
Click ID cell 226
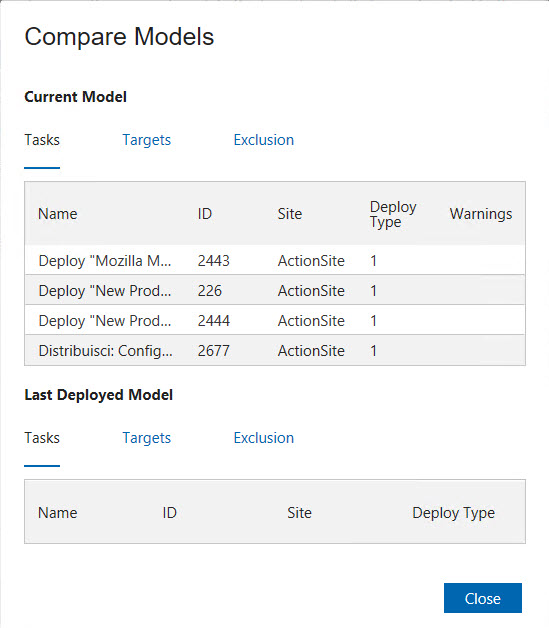point(209,291)
